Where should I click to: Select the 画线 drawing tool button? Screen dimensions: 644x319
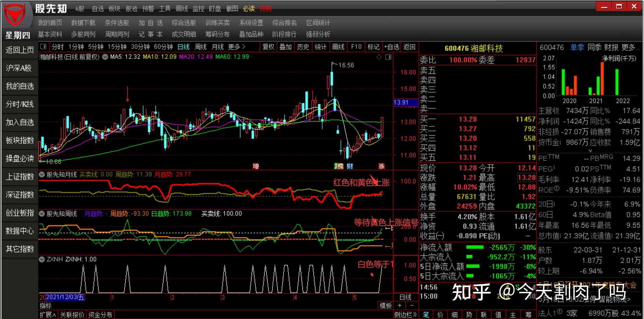pos(338,47)
